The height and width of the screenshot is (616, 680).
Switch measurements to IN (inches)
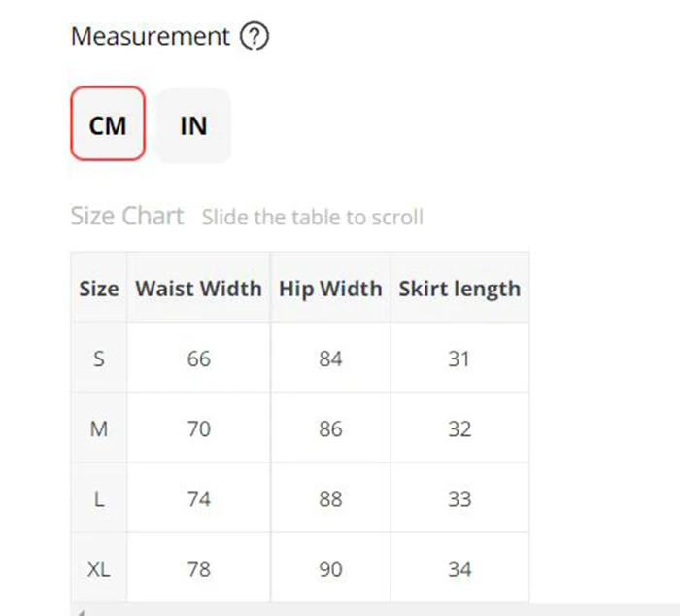point(193,125)
